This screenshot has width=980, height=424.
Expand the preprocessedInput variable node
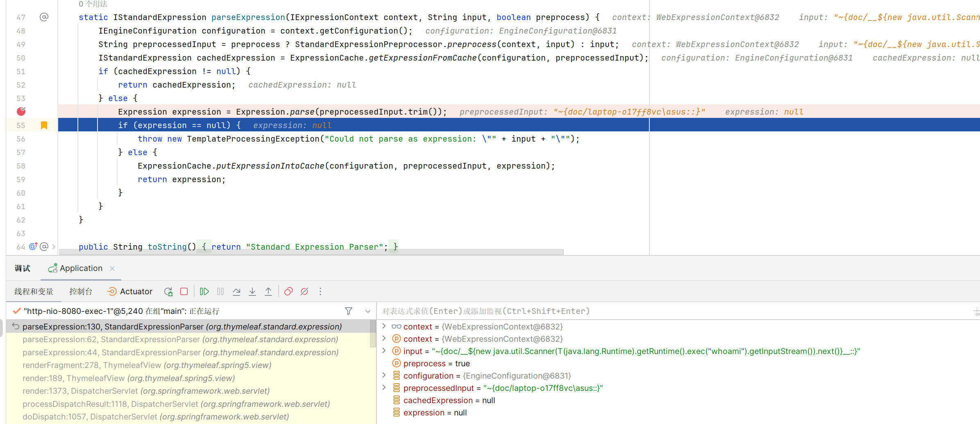pos(384,388)
